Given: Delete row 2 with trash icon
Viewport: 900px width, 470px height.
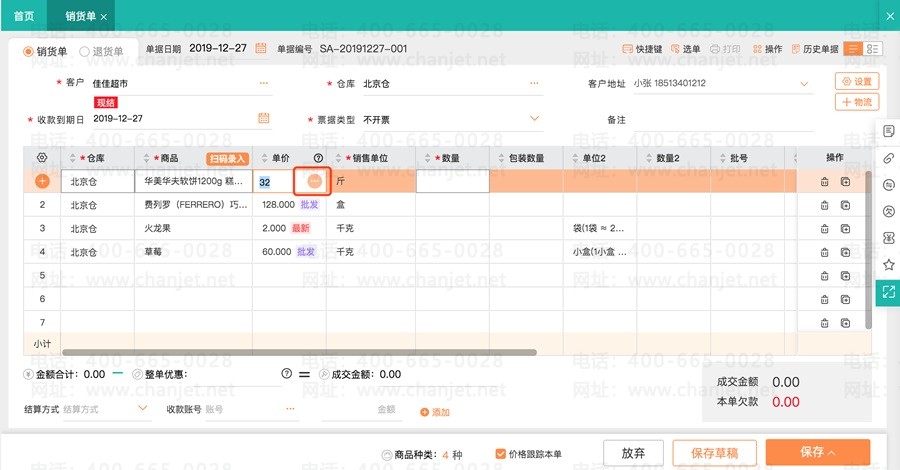Looking at the screenshot, I should (x=824, y=205).
